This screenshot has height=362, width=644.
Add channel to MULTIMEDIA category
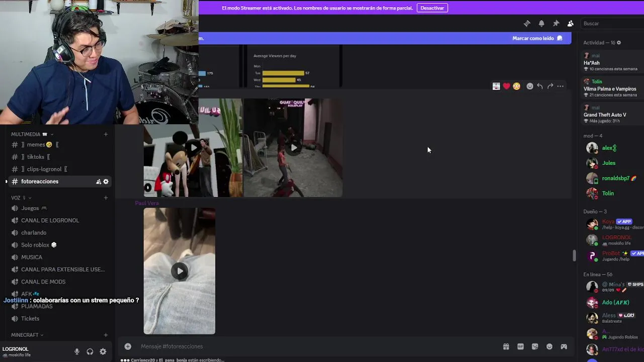(106, 134)
